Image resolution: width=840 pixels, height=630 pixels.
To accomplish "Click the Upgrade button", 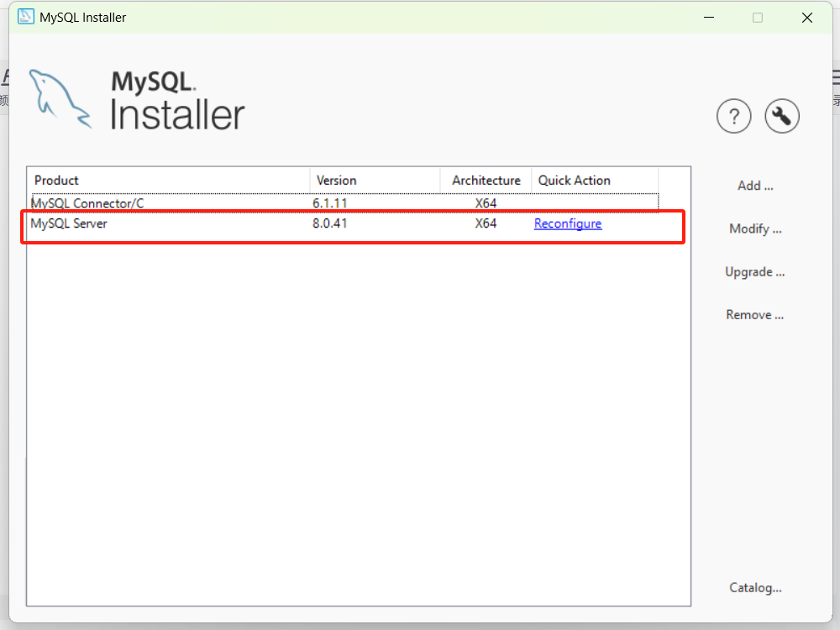I will click(x=754, y=271).
